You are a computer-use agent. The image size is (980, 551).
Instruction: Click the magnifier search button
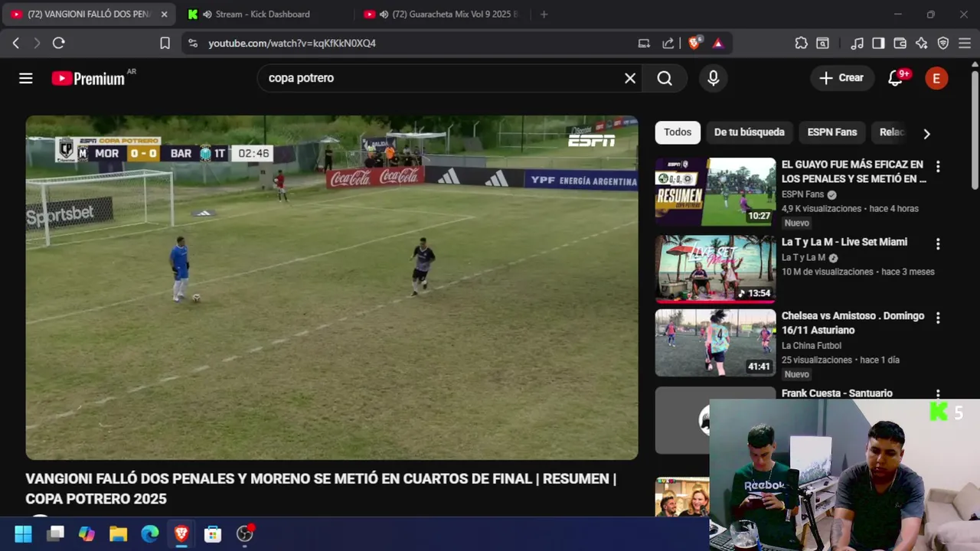click(665, 78)
